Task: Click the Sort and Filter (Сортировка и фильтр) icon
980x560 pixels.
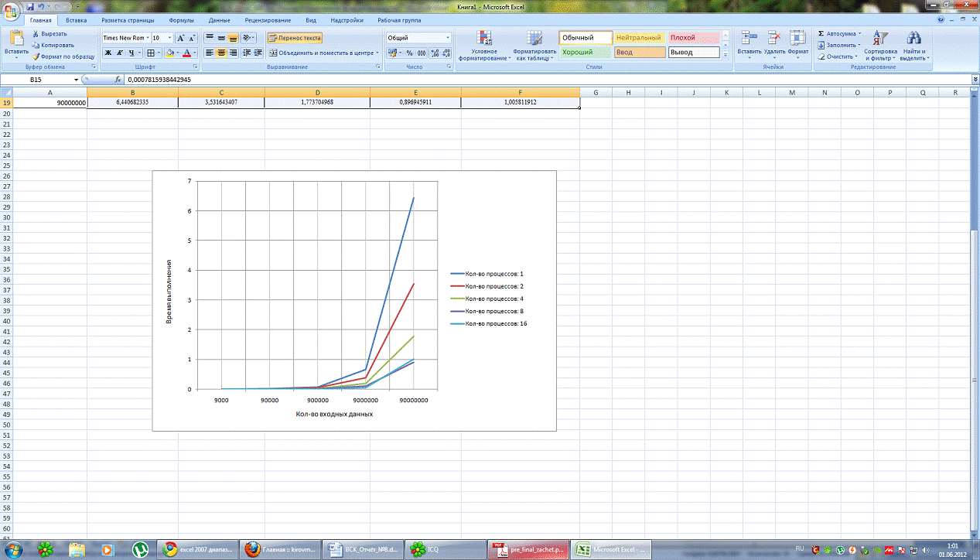Action: (880, 39)
